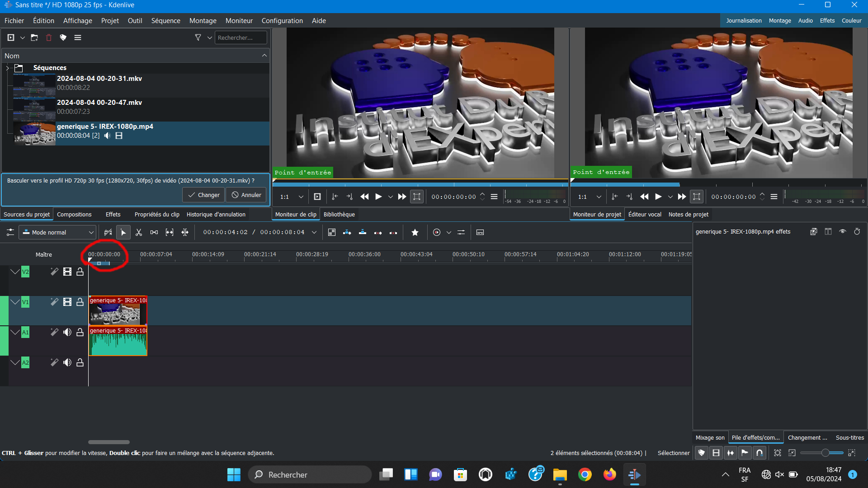The height and width of the screenshot is (488, 868).
Task: Open timecode display options dropdown
Action: pos(314,232)
